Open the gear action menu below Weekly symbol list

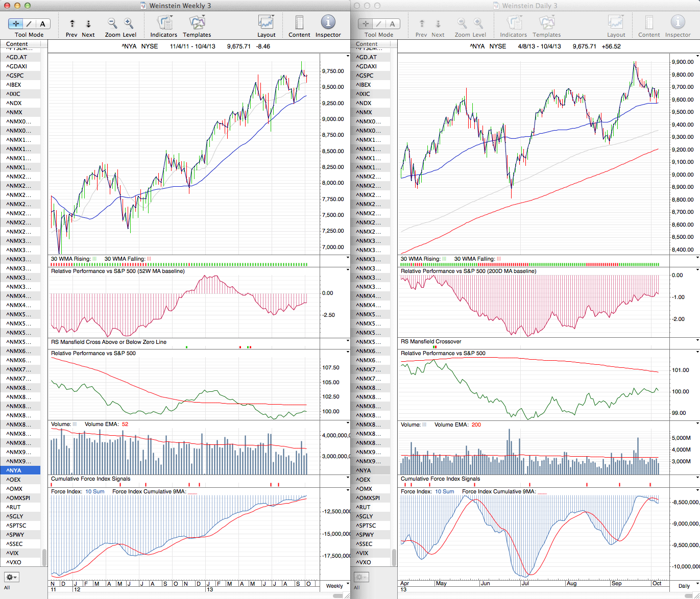tap(11, 577)
